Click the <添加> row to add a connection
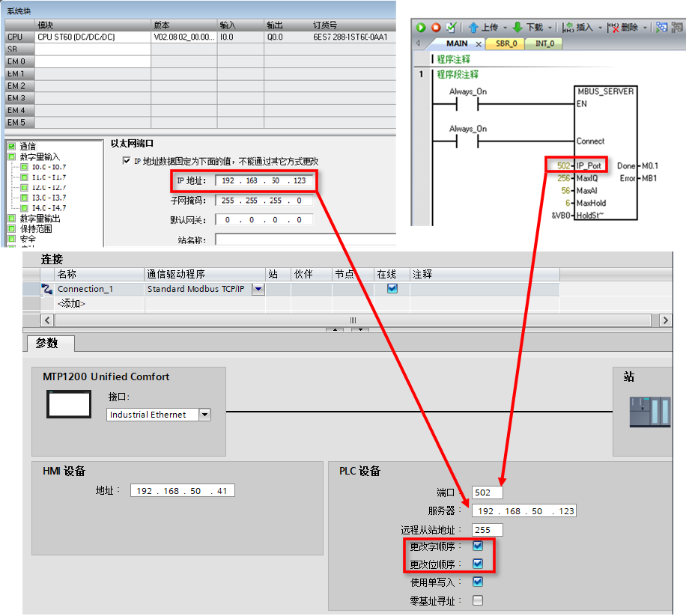This screenshot has width=686, height=616. [71, 303]
